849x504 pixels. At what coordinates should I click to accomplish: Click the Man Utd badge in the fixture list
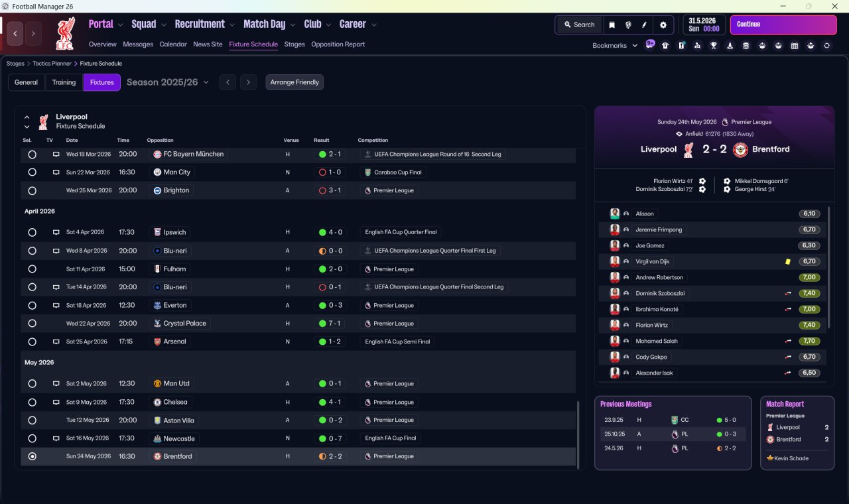click(157, 383)
